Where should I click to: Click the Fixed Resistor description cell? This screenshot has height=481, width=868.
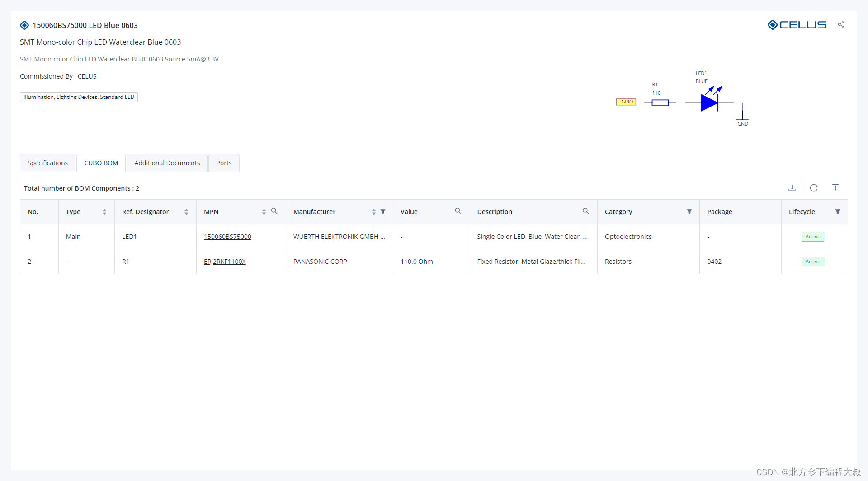pyautogui.click(x=533, y=262)
